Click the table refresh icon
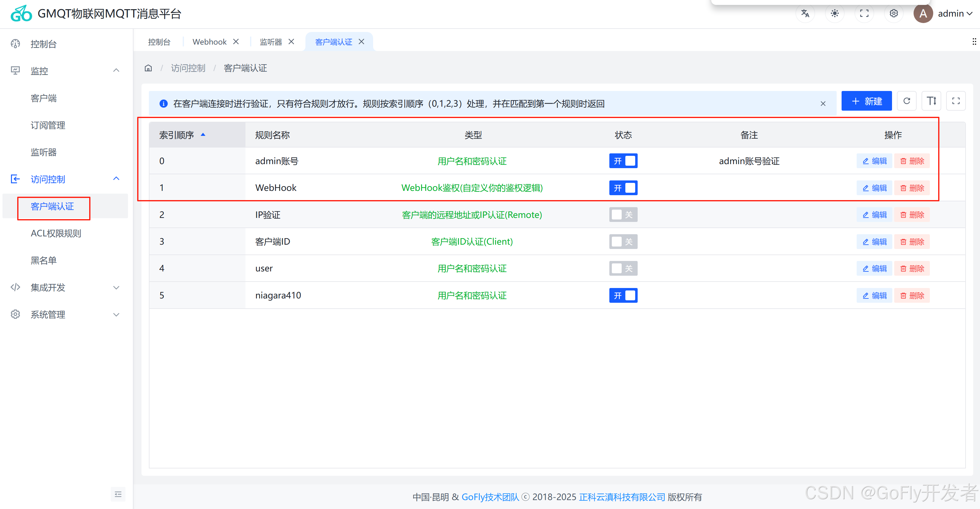980x509 pixels. point(906,101)
